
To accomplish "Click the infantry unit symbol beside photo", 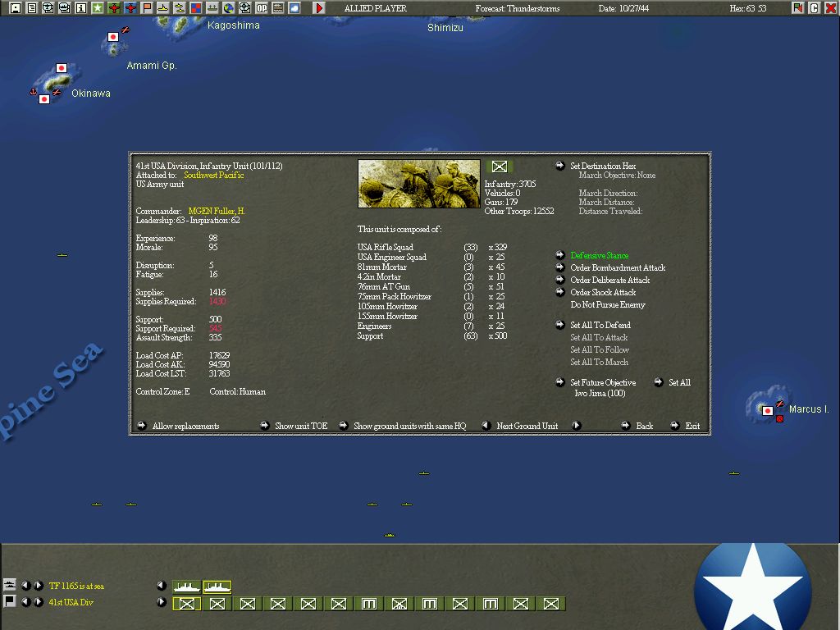I will (500, 167).
